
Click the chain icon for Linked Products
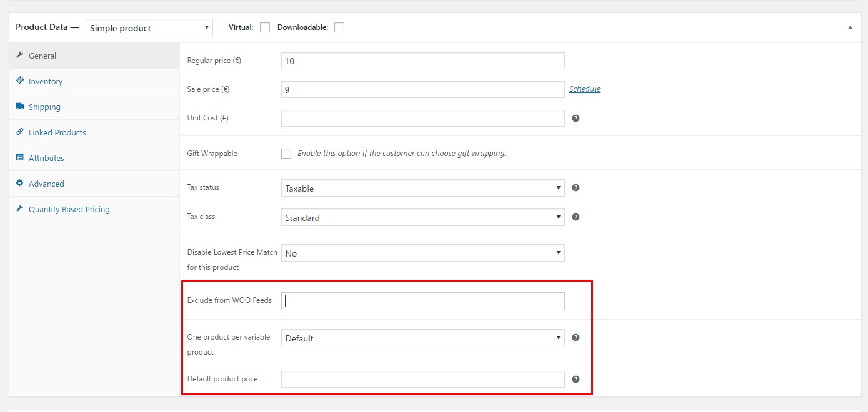point(20,132)
